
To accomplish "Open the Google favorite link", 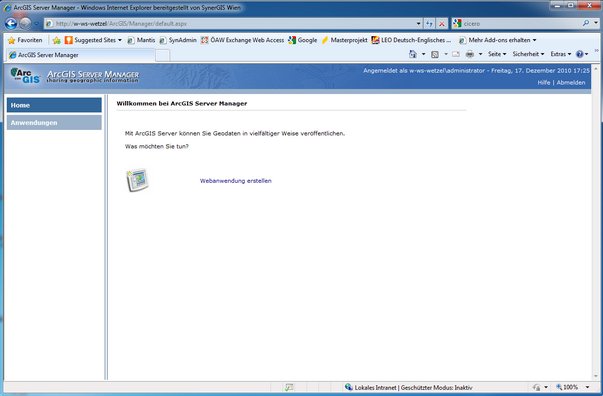I will pyautogui.click(x=303, y=40).
